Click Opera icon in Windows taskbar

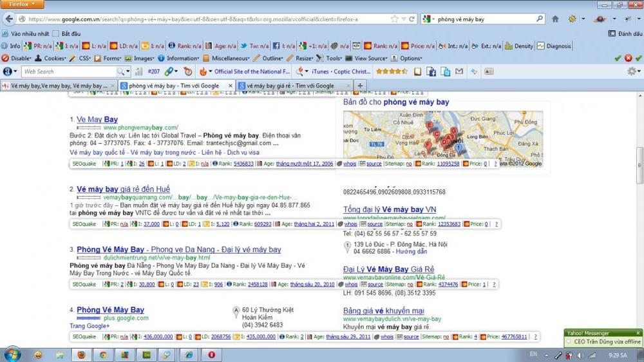pyautogui.click(x=211, y=355)
